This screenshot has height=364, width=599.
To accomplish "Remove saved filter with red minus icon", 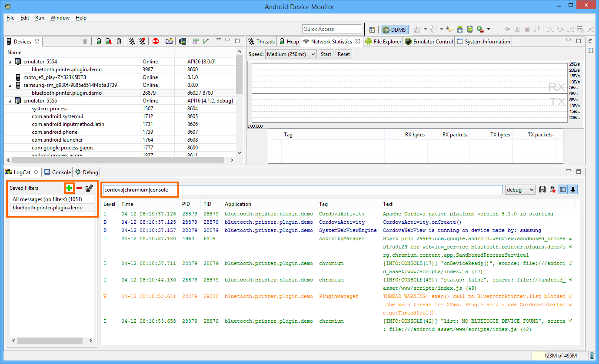I will coord(79,188).
